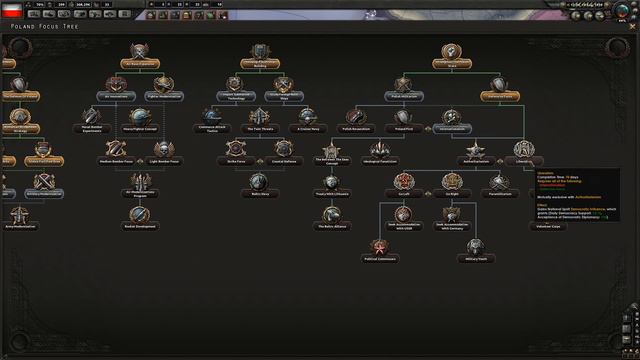
Task: Choose Seek Accommodation With USSR focus
Action: coord(404,218)
